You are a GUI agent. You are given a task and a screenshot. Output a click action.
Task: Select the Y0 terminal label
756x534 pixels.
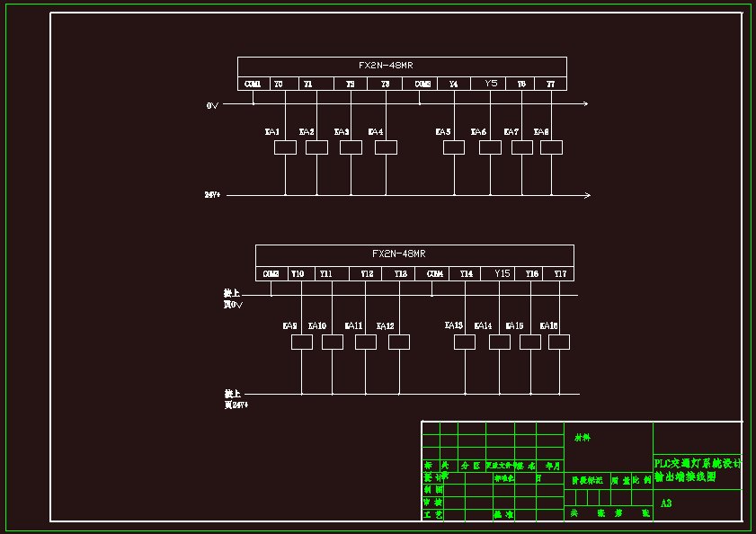[x=279, y=84]
